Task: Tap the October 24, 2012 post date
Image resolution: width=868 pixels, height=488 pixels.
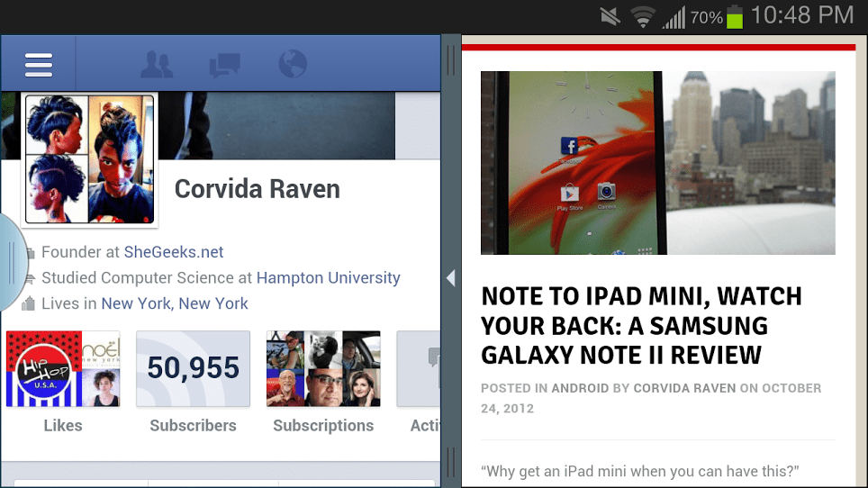Action: pos(651,398)
